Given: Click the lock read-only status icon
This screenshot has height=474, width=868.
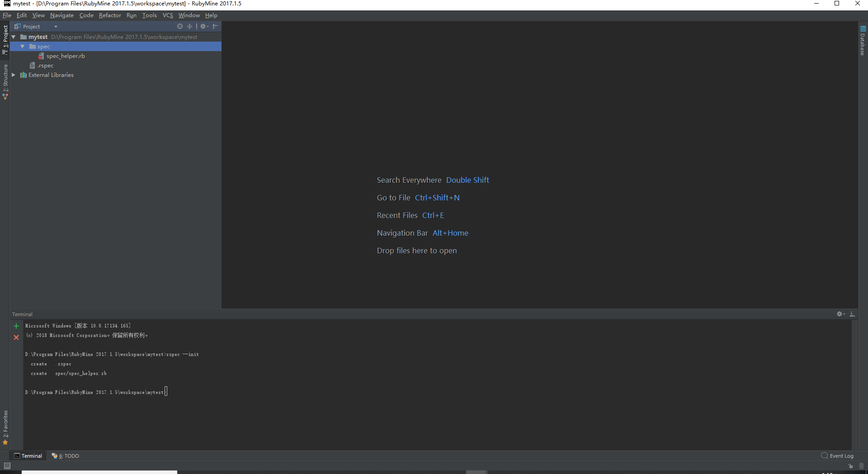Looking at the screenshot, I should coord(850,466).
